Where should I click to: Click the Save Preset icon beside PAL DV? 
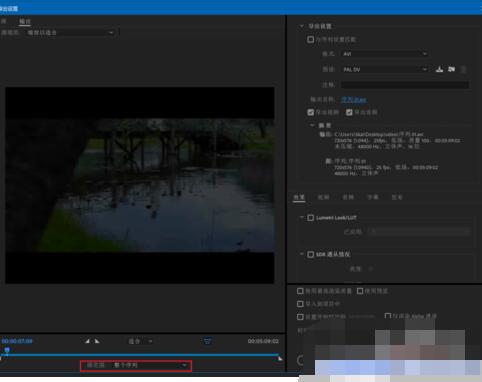pos(439,69)
